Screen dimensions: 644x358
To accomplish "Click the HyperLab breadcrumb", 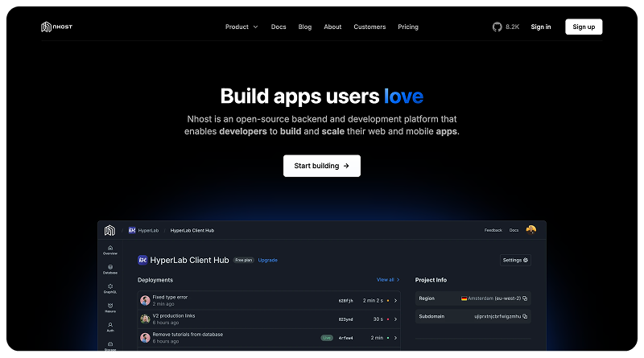I will tap(148, 230).
